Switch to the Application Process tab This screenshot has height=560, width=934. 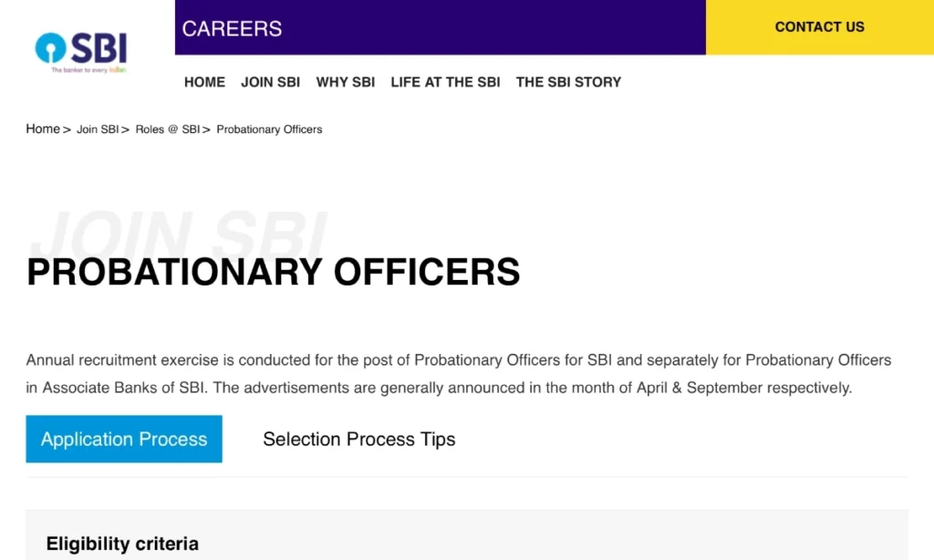click(123, 439)
